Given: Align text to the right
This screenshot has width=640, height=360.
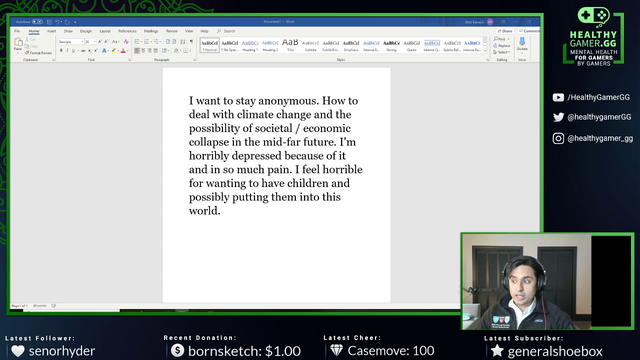Looking at the screenshot, I should (149, 51).
